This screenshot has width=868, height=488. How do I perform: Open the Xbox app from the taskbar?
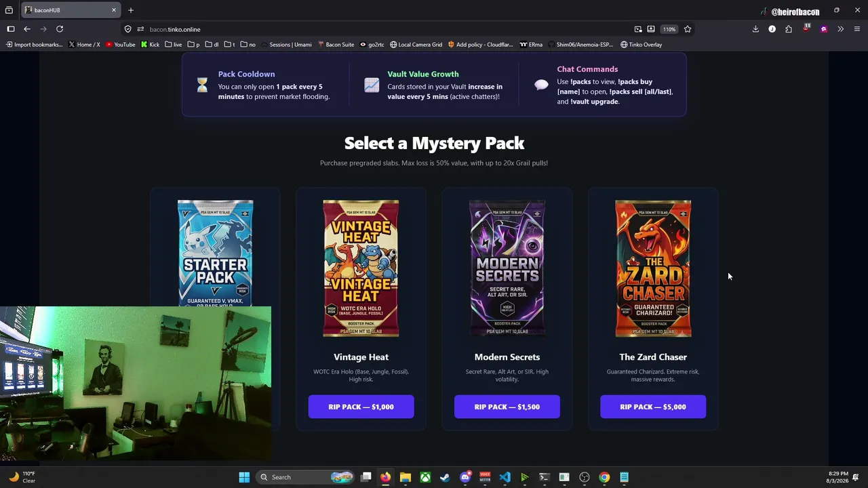425,477
